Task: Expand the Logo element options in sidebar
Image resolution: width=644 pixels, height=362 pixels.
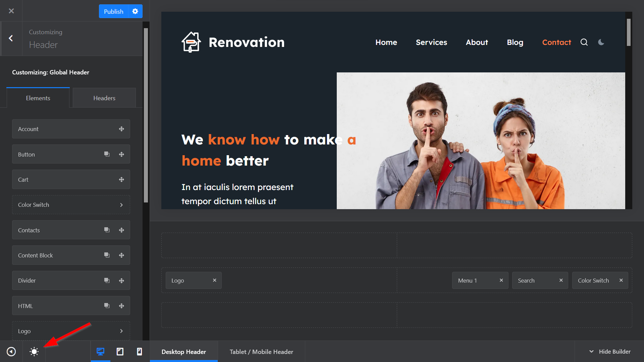Action: pos(121,331)
